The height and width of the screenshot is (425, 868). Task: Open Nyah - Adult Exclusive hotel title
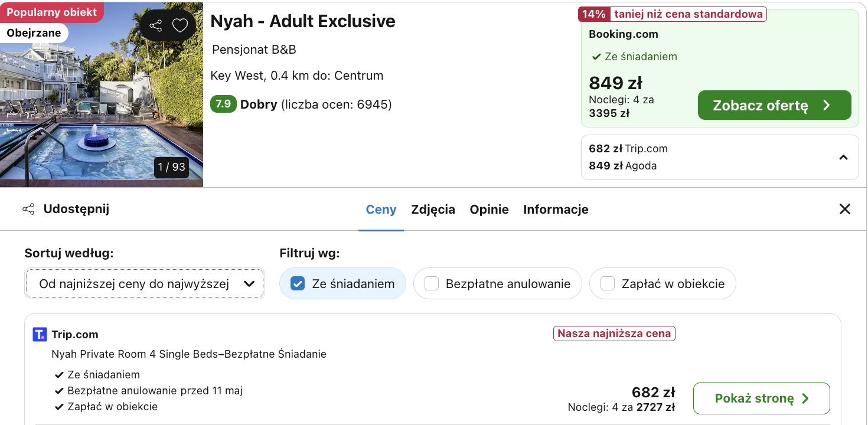point(303,21)
